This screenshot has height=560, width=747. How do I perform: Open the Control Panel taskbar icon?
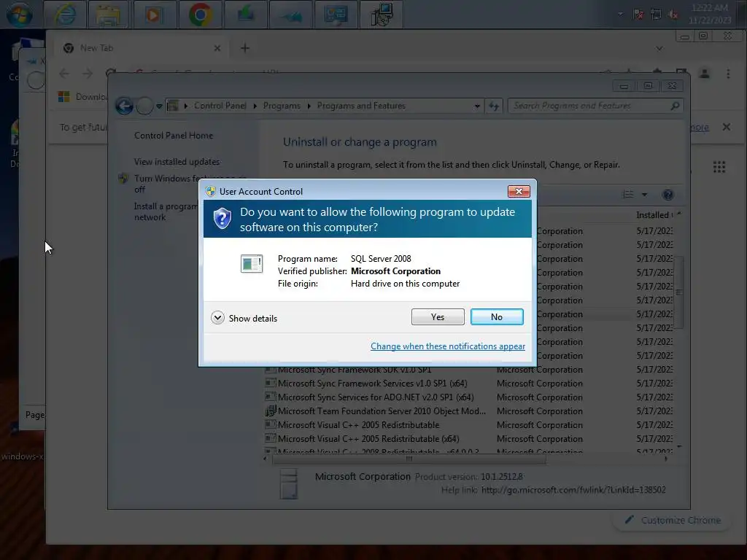(336, 15)
